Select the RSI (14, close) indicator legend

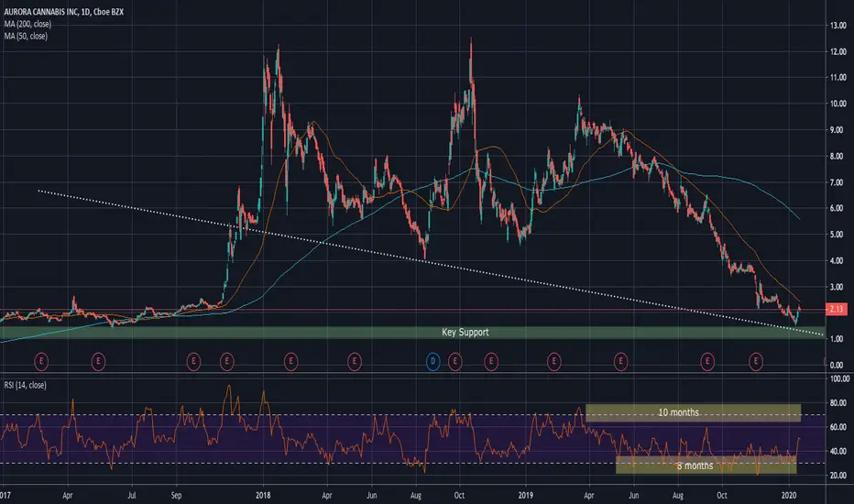[25, 385]
